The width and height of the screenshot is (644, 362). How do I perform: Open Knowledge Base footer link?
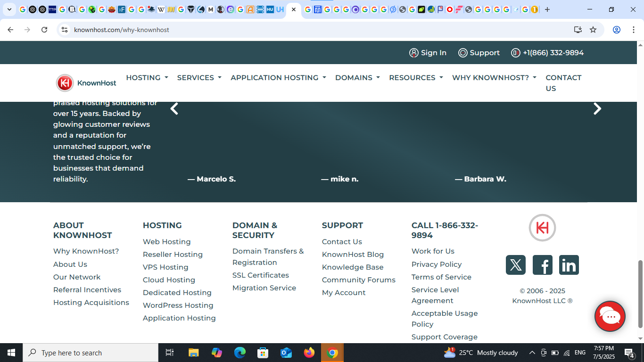tap(353, 267)
